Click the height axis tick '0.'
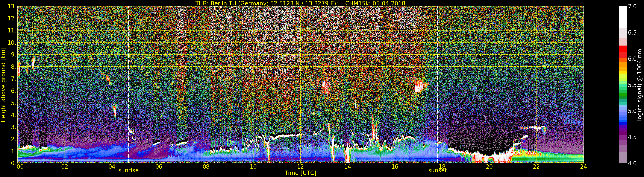 pyautogui.click(x=13, y=163)
